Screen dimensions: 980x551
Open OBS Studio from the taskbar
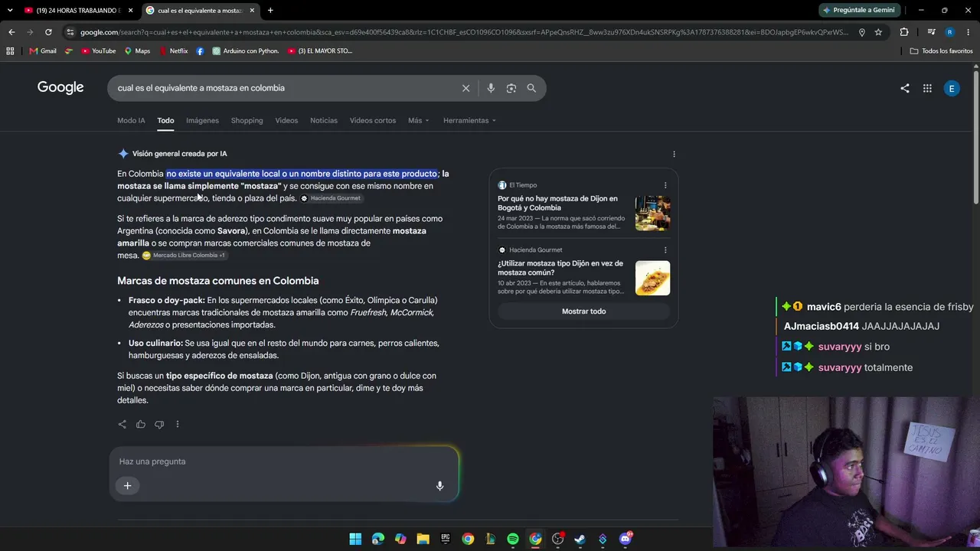coord(558,539)
